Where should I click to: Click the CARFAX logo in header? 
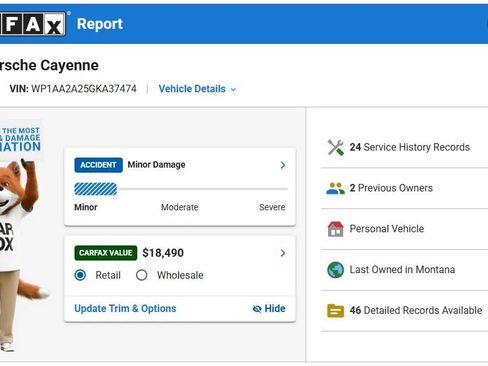[x=33, y=24]
